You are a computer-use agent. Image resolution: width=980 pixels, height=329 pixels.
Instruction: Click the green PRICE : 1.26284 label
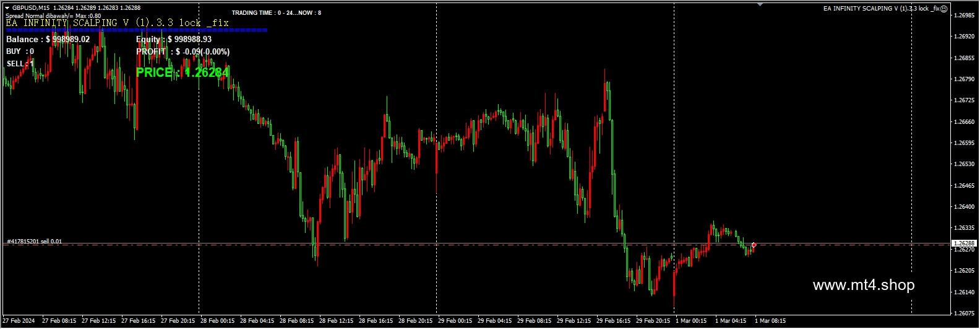click(183, 72)
